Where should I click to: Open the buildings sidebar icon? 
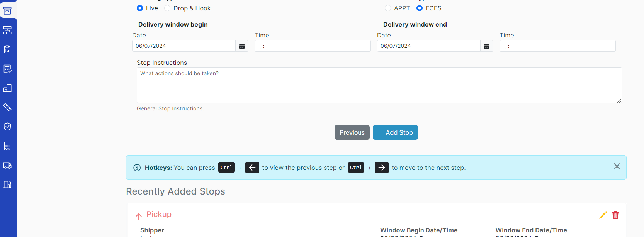(x=7, y=88)
